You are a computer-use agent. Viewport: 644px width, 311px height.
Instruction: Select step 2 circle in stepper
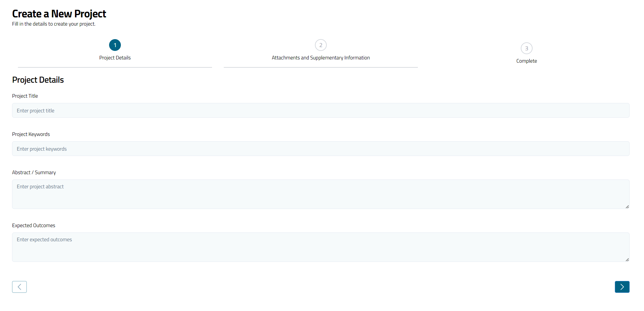321,45
